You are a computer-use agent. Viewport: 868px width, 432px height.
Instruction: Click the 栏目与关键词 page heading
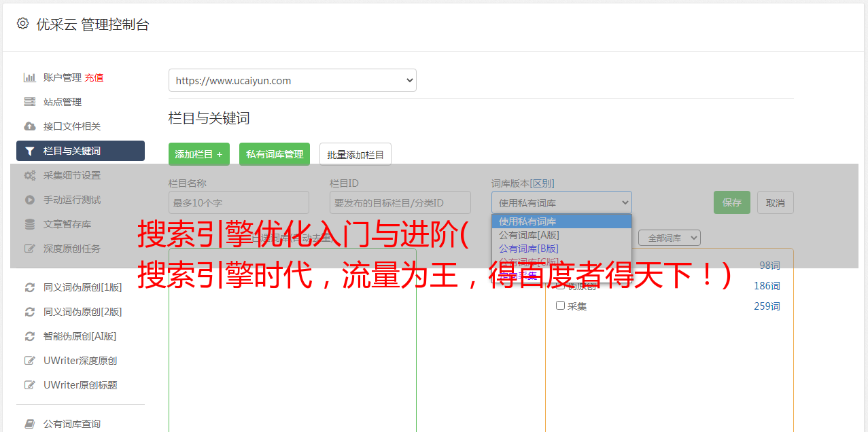pyautogui.click(x=209, y=118)
